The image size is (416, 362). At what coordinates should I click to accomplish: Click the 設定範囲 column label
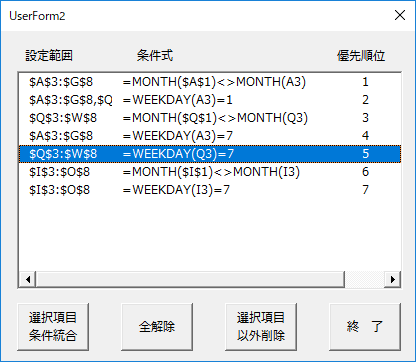49,56
